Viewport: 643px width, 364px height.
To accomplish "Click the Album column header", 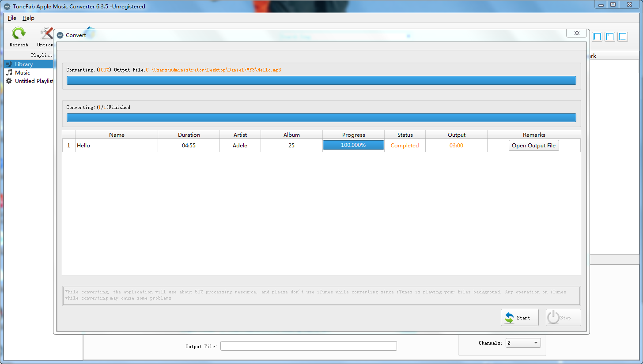I will (291, 135).
